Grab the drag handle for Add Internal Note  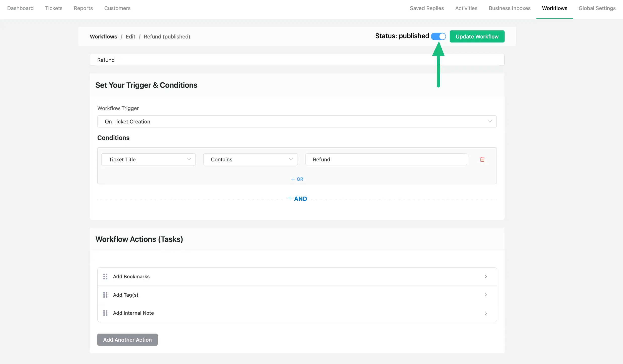click(105, 313)
